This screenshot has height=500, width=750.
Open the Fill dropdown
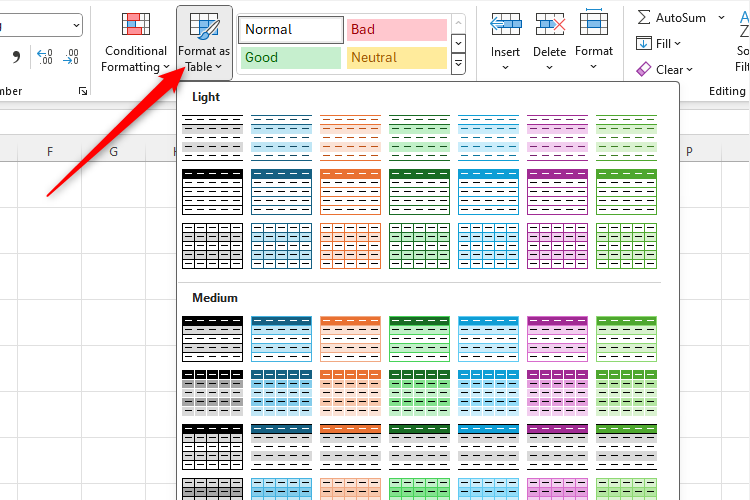(x=658, y=44)
